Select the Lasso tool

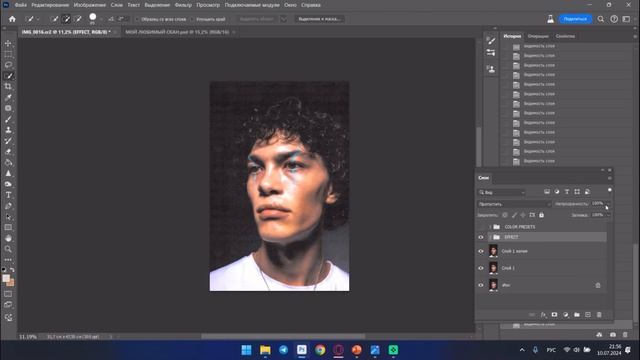point(8,65)
